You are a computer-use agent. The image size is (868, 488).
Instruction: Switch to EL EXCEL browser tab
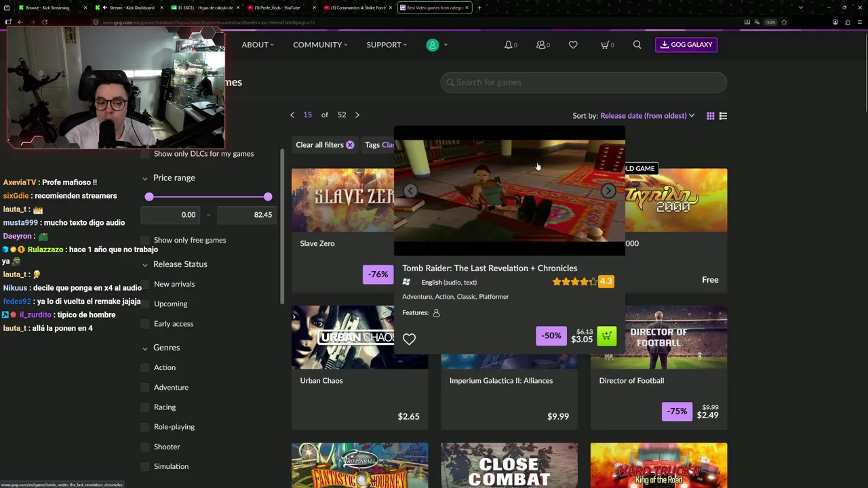click(205, 7)
